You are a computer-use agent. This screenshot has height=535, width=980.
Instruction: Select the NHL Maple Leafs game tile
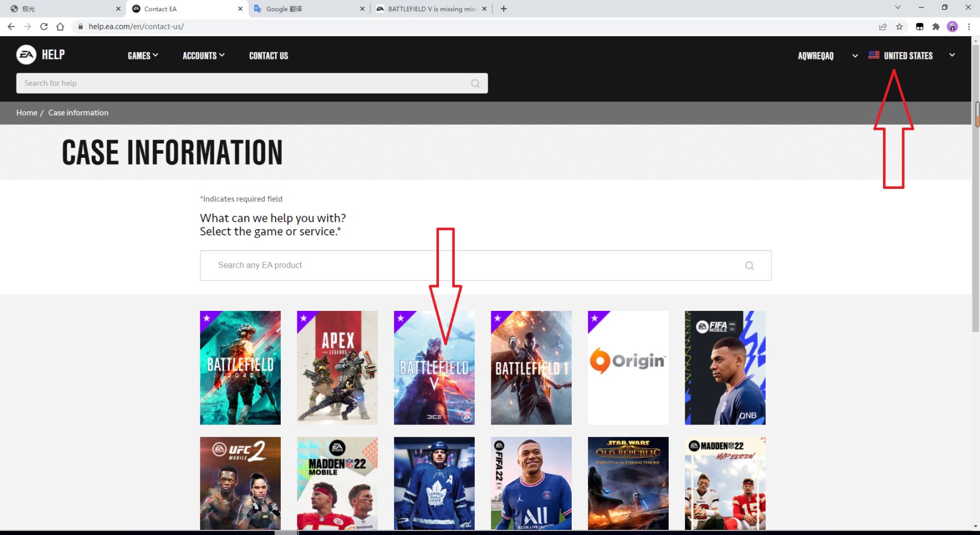tap(434, 483)
